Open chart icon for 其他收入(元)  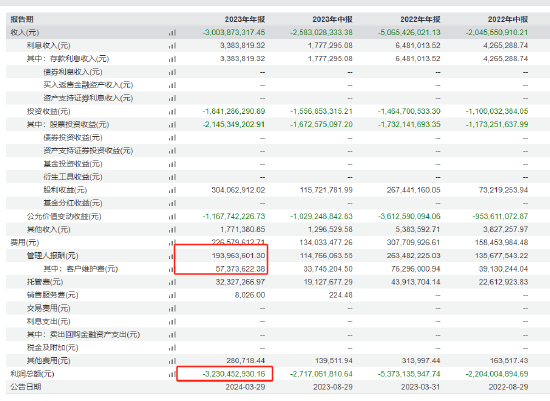point(172,229)
